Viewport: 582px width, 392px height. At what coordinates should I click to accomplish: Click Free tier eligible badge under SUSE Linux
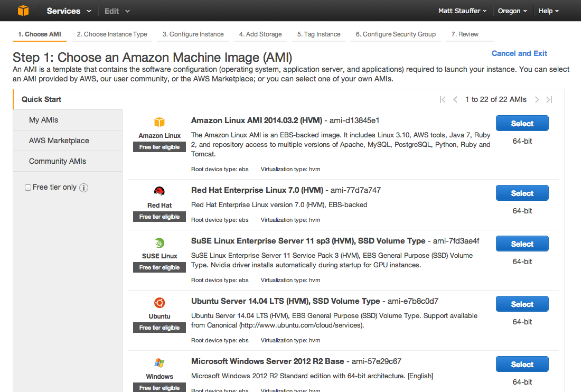pyautogui.click(x=159, y=267)
